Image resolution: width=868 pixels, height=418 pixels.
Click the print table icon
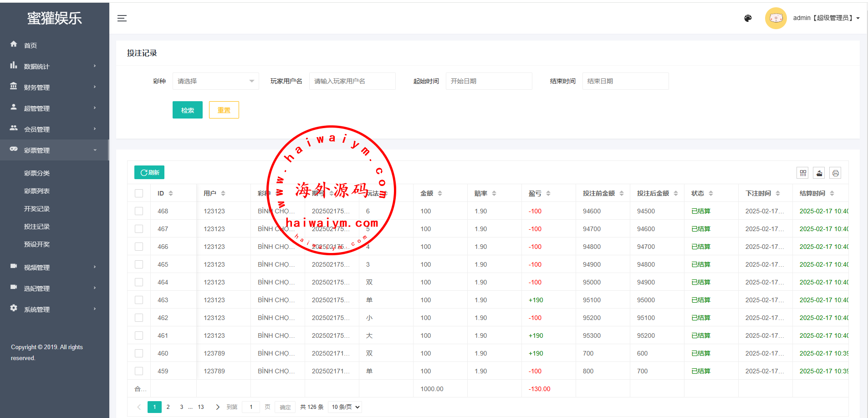click(x=835, y=173)
